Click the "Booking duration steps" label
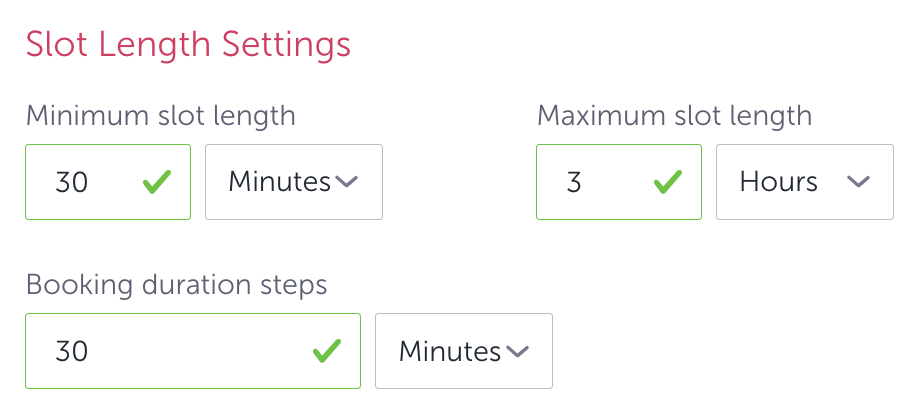908x410 pixels. click(x=176, y=284)
